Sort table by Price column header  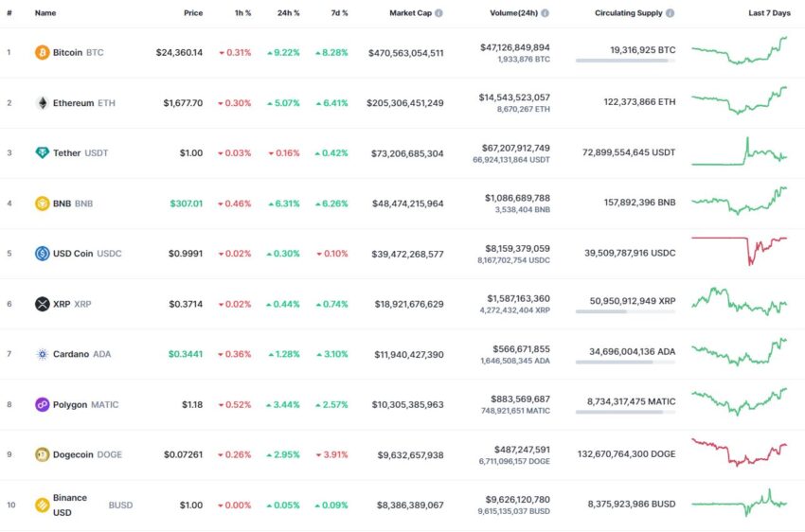click(x=193, y=14)
